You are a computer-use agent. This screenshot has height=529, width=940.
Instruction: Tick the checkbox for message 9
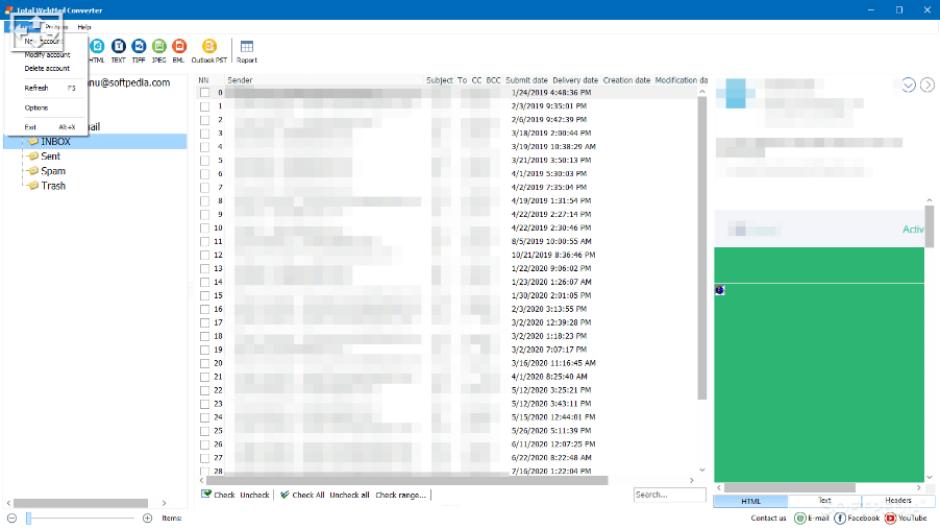coord(205,214)
